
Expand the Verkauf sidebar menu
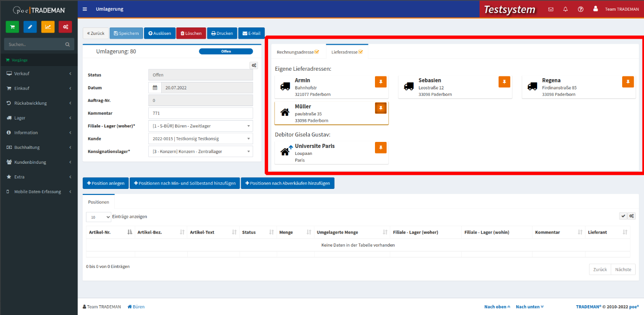pyautogui.click(x=39, y=74)
